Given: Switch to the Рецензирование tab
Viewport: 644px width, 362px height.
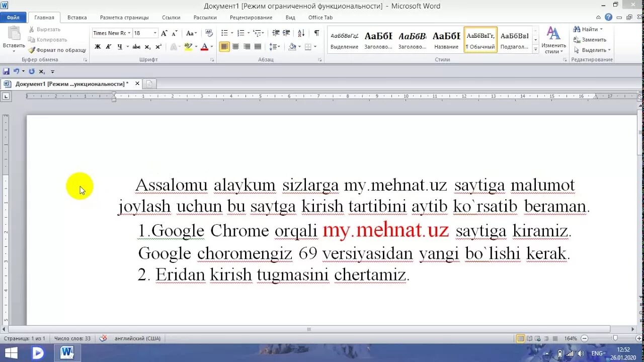Looking at the screenshot, I should click(251, 18).
